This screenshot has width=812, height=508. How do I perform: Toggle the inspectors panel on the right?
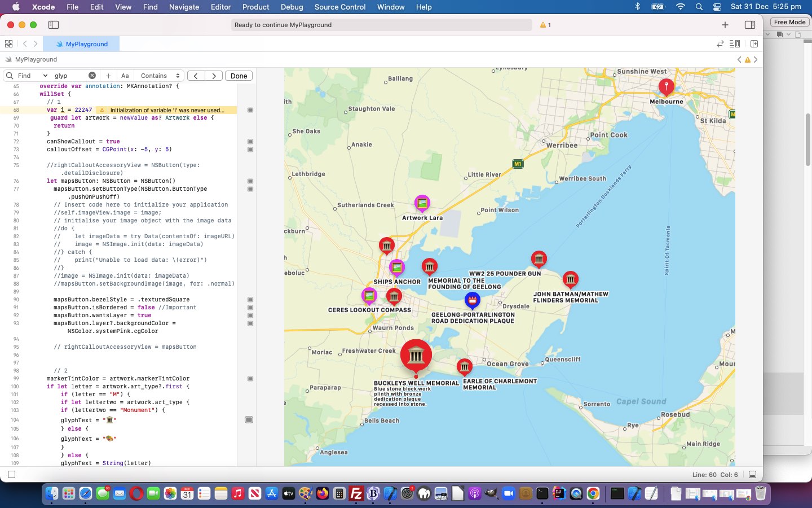tap(749, 25)
